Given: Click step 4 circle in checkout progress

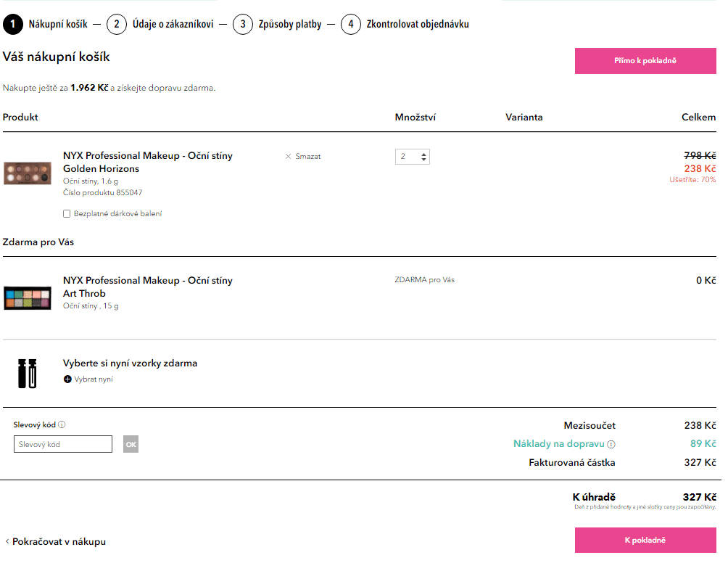Looking at the screenshot, I should [x=351, y=24].
